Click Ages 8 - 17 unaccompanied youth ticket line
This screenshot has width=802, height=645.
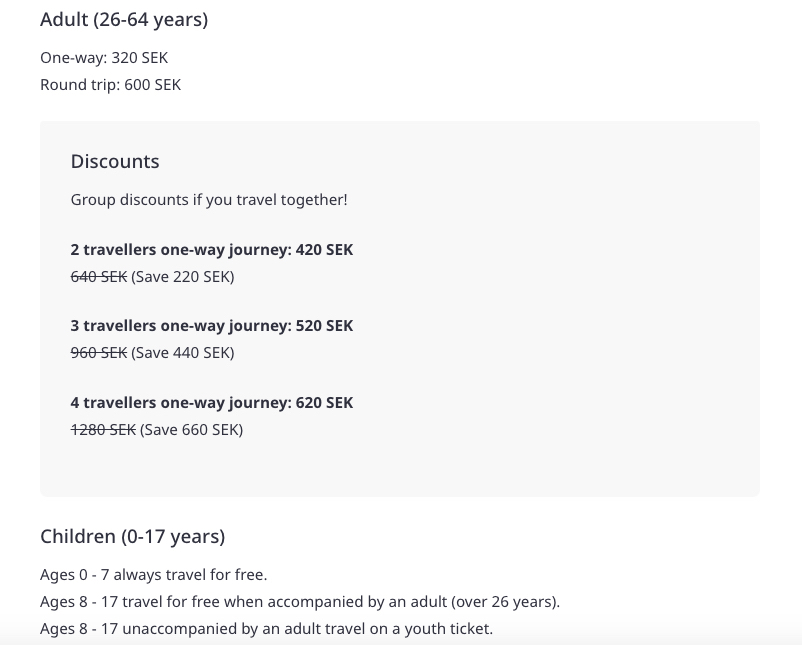click(266, 629)
